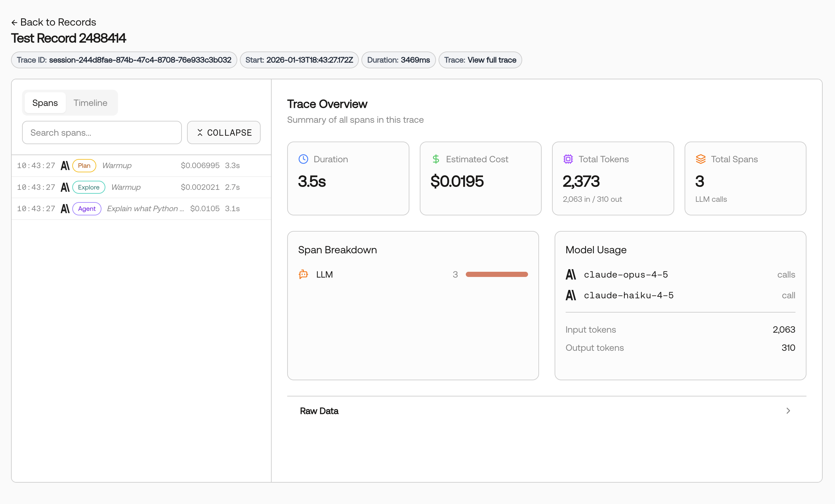Click the Anthropic logo in Plan row
The height and width of the screenshot is (504, 835).
point(65,166)
